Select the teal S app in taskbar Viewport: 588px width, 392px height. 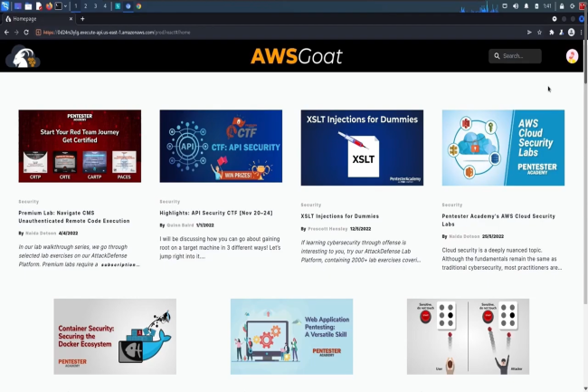(x=118, y=6)
